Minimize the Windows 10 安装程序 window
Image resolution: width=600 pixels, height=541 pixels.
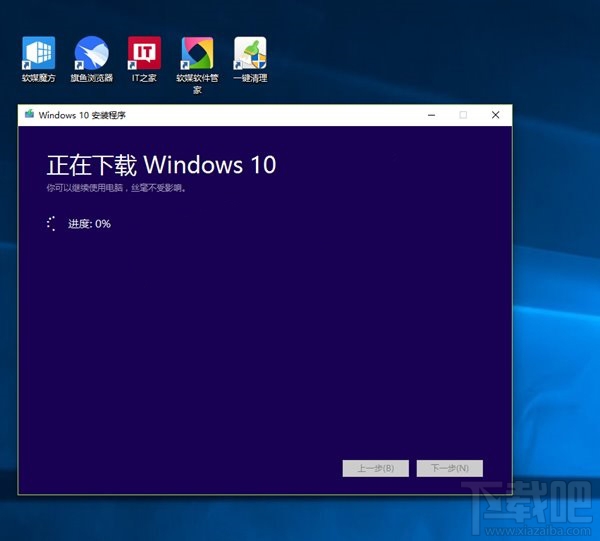coord(429,115)
